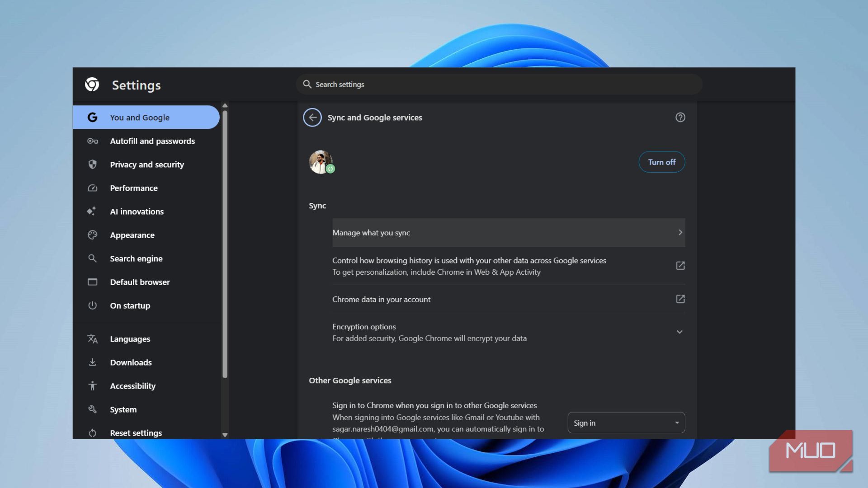Open the help question mark icon
868x488 pixels.
coord(680,117)
